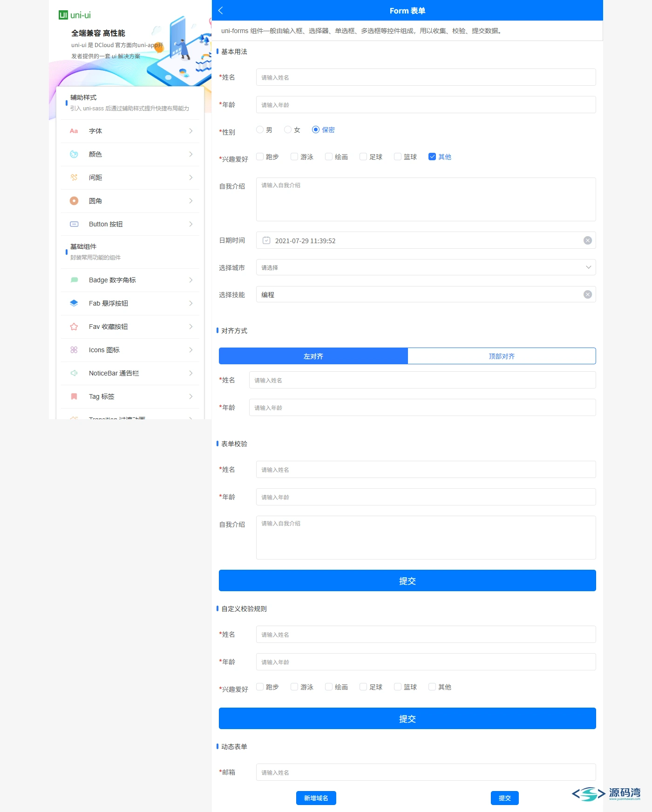Focus the 年龄 input in 基本用法
The width and height of the screenshot is (652, 812).
pos(426,105)
